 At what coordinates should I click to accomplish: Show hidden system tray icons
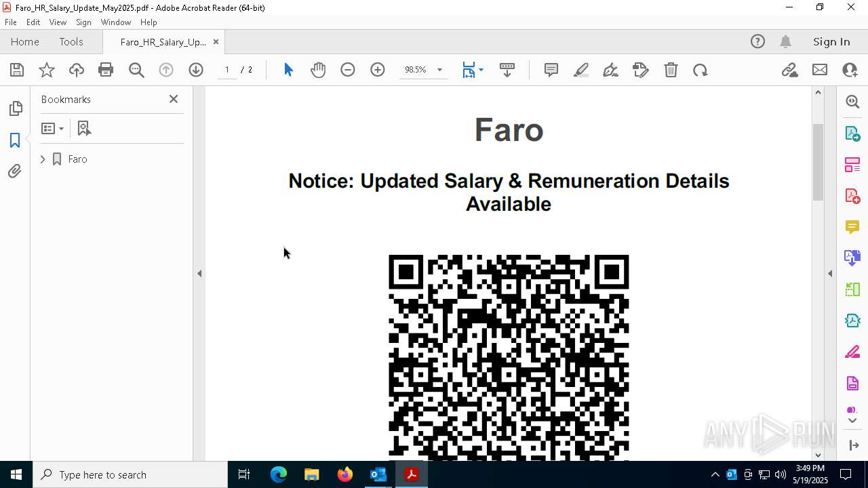(x=715, y=474)
